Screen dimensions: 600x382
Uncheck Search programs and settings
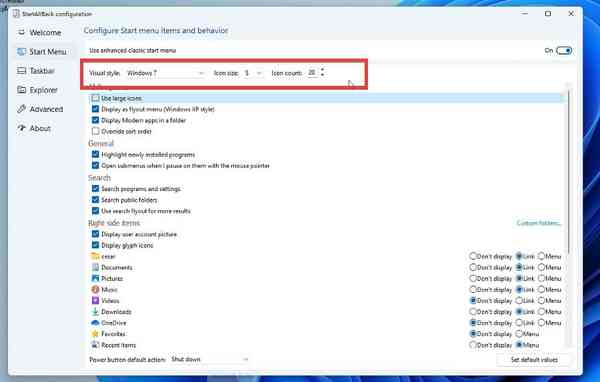96,189
